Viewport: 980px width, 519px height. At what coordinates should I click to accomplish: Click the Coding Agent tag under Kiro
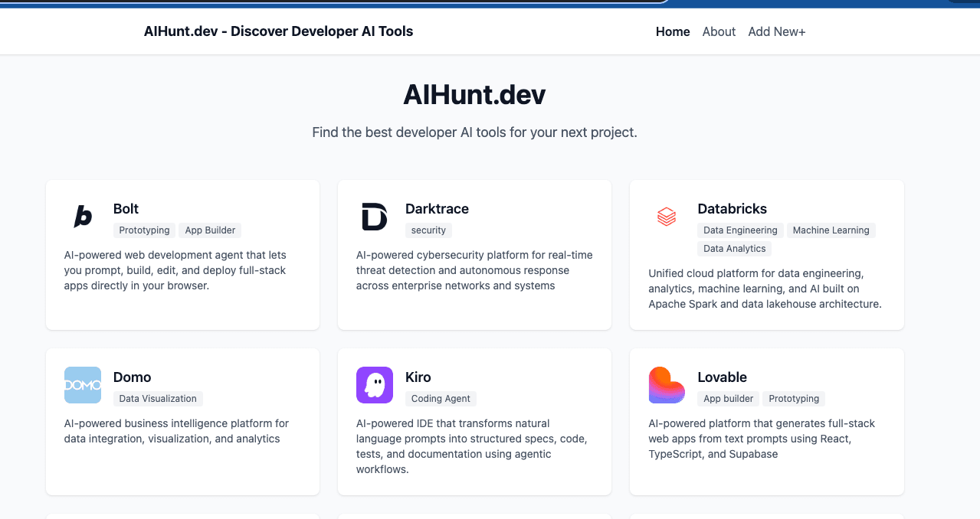(x=441, y=398)
